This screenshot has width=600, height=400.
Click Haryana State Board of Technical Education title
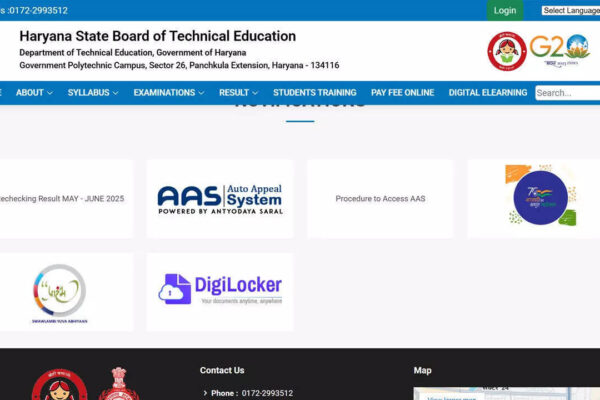[158, 36]
